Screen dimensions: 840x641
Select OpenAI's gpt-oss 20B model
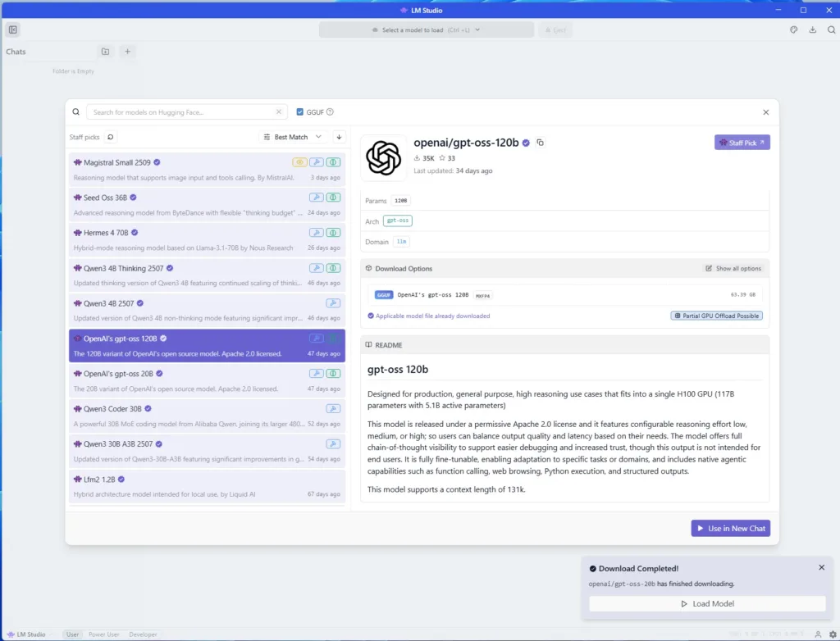207,380
